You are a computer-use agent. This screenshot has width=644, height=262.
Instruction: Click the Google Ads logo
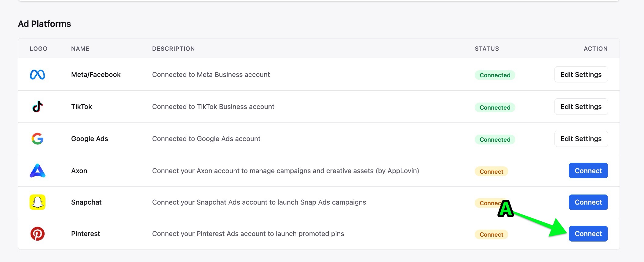[x=37, y=139]
